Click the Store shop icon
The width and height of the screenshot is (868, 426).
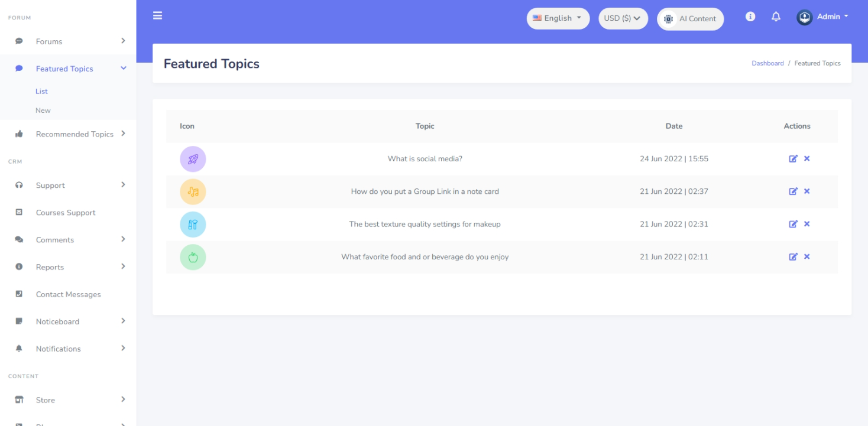pyautogui.click(x=19, y=399)
